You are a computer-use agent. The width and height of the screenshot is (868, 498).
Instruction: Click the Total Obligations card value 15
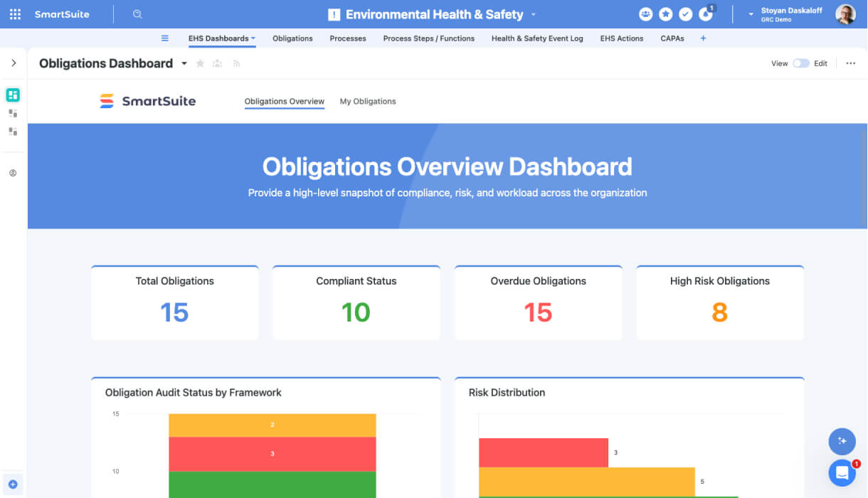pos(174,312)
